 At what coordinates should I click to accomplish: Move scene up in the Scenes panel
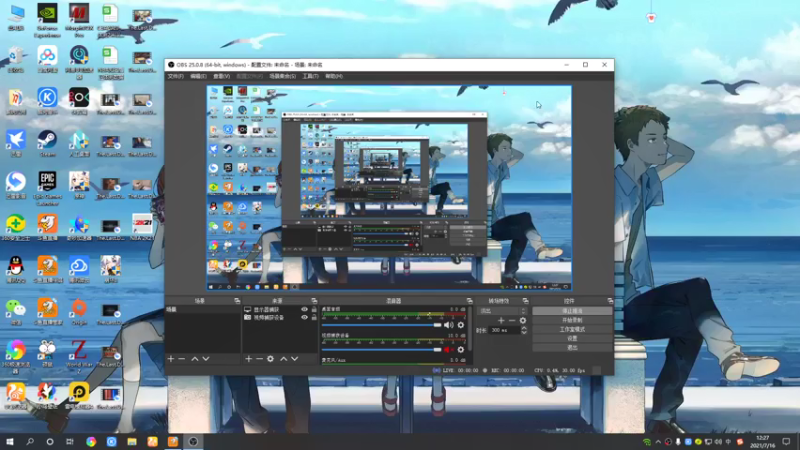pos(194,359)
